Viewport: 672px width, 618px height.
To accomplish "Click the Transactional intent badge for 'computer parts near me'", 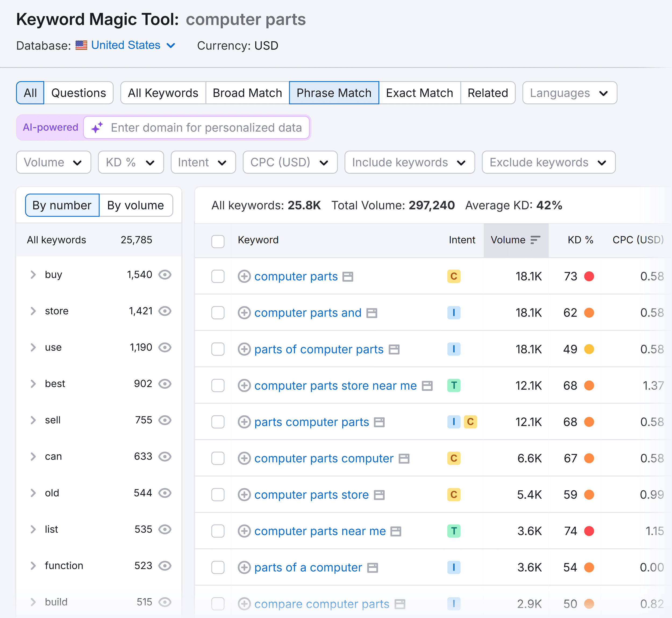I will (453, 531).
